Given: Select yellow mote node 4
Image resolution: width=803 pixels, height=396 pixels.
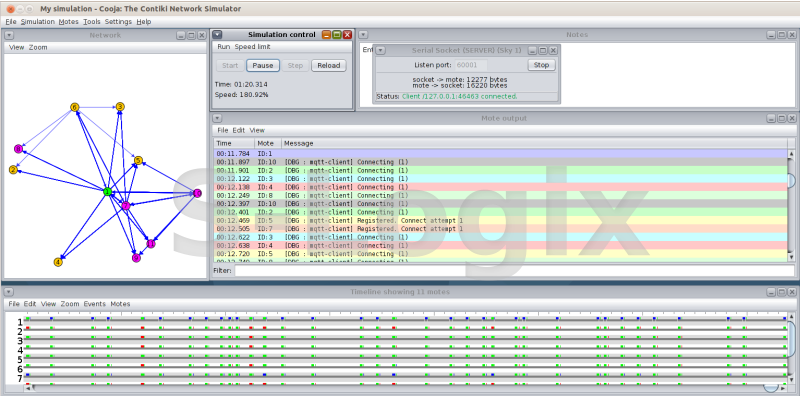Looking at the screenshot, I should [58, 262].
